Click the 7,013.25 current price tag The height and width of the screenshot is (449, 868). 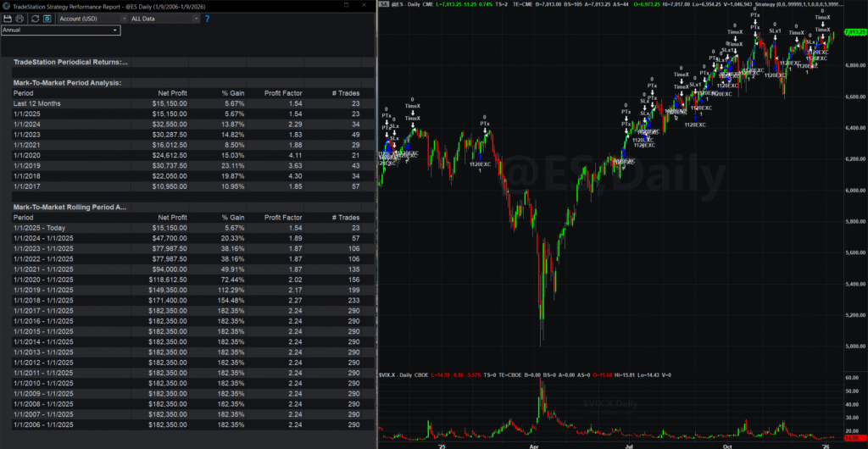pos(851,33)
